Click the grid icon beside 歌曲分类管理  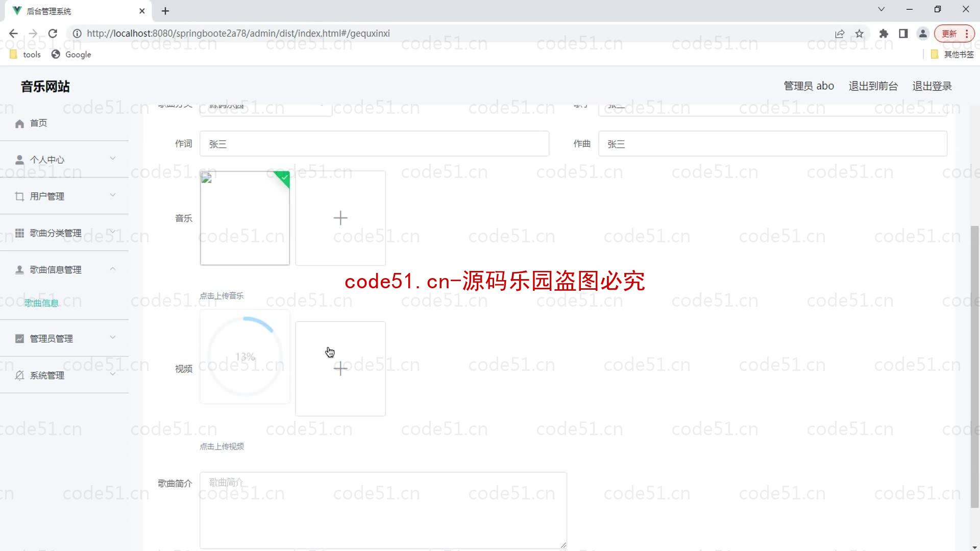[x=19, y=233]
